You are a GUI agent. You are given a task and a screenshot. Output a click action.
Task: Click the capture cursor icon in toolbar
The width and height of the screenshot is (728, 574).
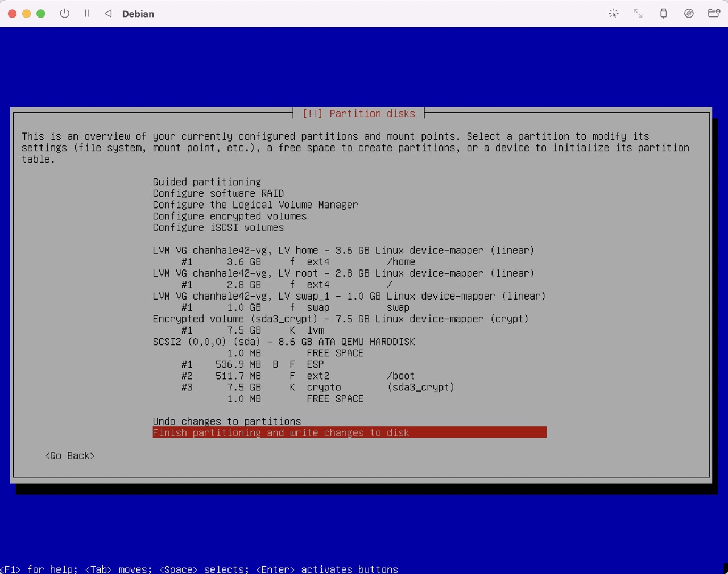pyautogui.click(x=613, y=13)
